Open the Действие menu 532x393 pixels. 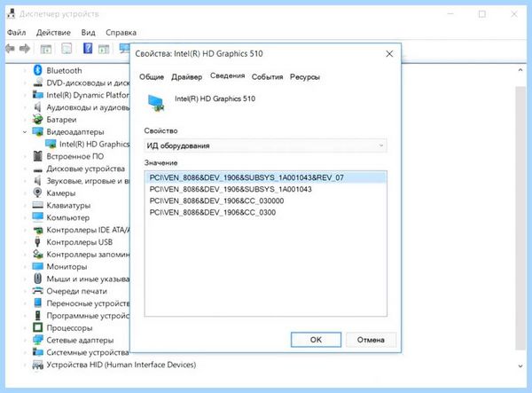pos(53,33)
